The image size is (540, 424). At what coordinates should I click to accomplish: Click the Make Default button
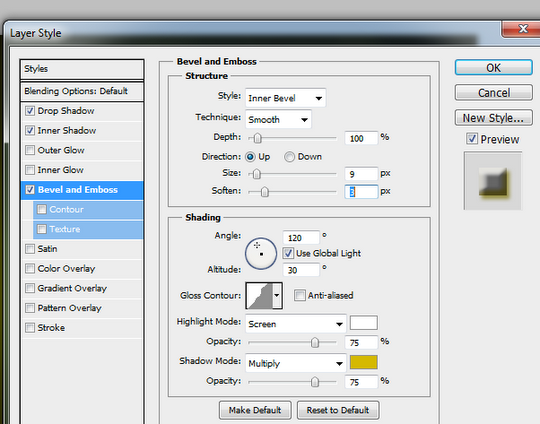[255, 410]
